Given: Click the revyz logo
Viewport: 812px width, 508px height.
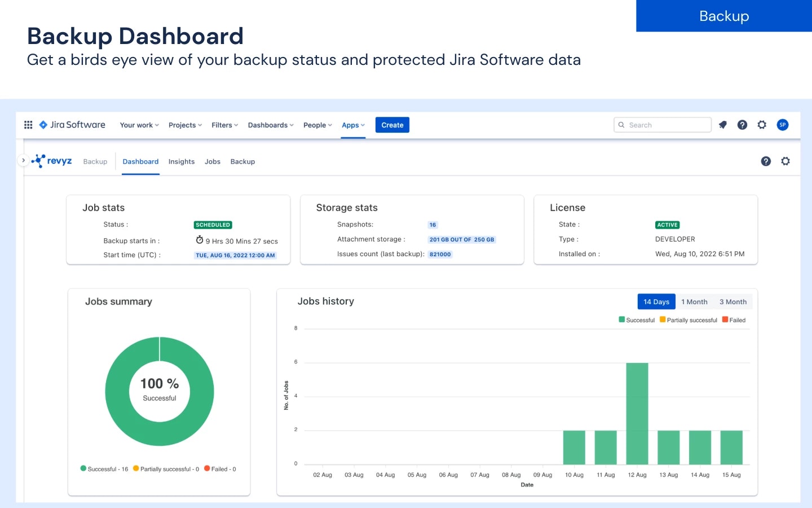Looking at the screenshot, I should click(x=52, y=161).
